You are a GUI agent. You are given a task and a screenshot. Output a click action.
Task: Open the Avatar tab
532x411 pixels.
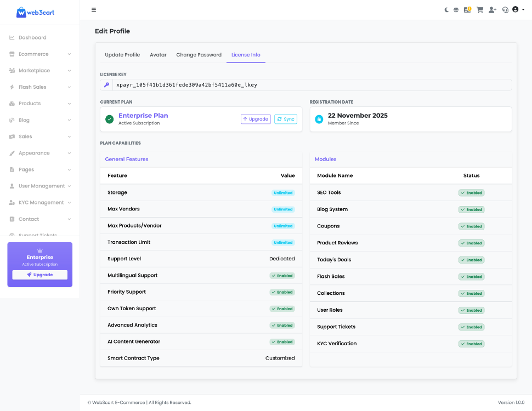(x=158, y=55)
